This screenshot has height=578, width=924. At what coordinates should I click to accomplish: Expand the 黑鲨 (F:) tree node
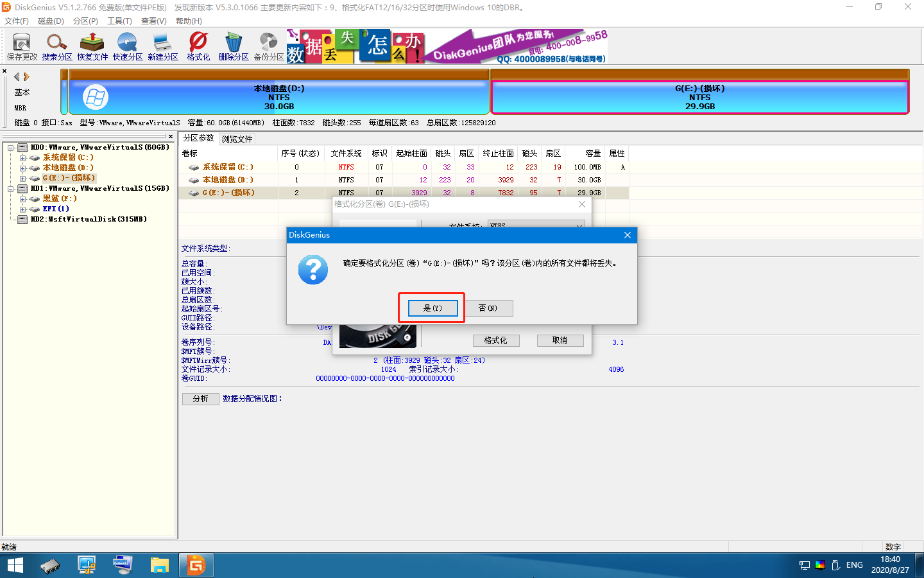pos(22,199)
